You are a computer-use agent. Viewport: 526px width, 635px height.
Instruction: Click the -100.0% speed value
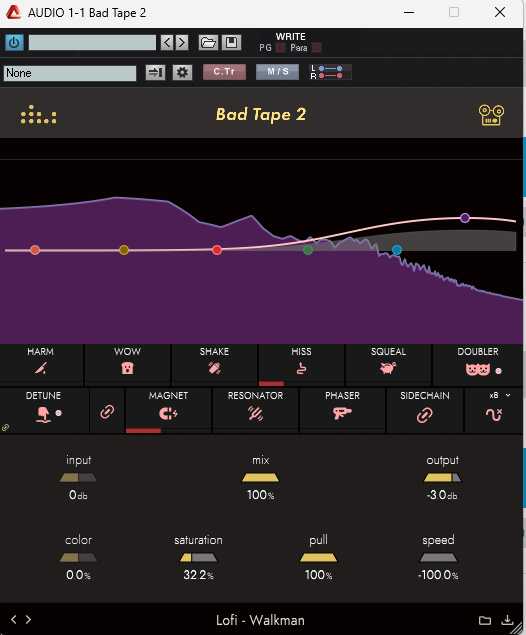438,575
